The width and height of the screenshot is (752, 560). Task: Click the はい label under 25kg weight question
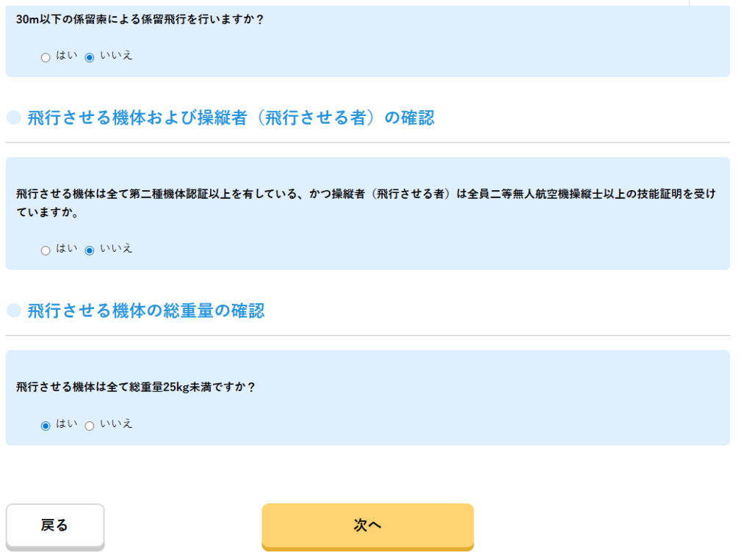[x=67, y=424]
